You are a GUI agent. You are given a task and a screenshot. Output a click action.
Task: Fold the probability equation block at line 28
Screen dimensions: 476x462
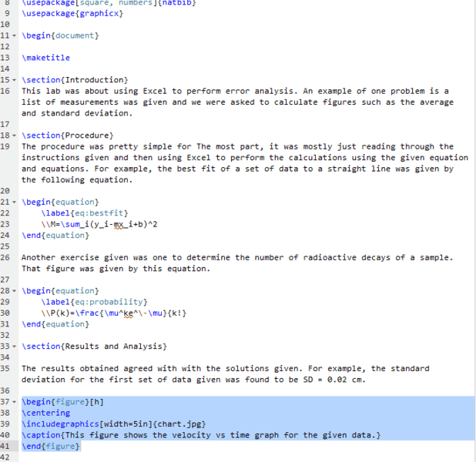coord(14,291)
